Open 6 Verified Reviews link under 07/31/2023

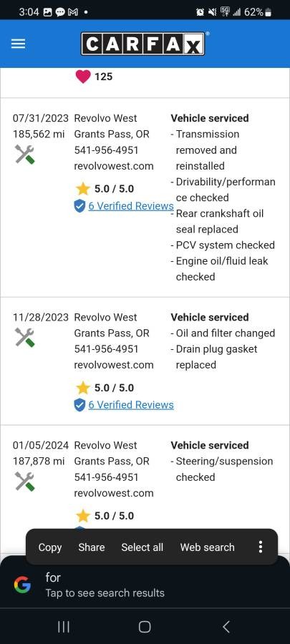pyautogui.click(x=131, y=206)
